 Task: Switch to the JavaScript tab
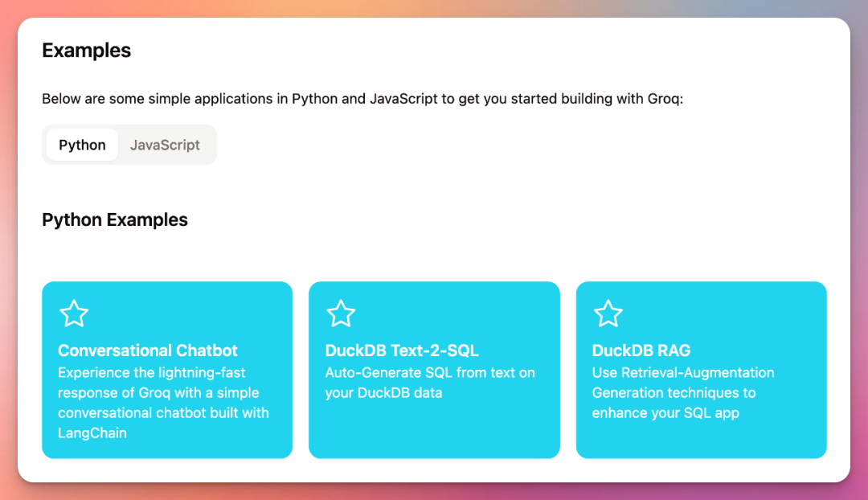tap(165, 145)
